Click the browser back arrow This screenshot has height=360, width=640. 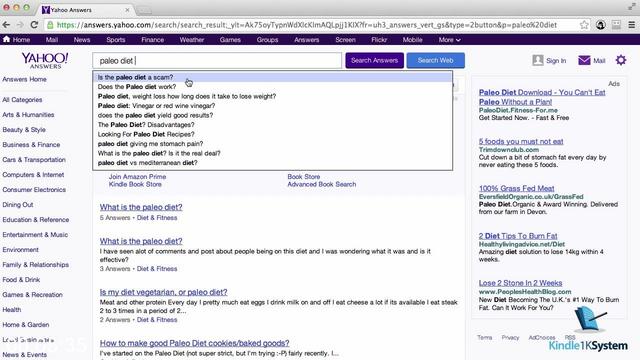(6, 25)
